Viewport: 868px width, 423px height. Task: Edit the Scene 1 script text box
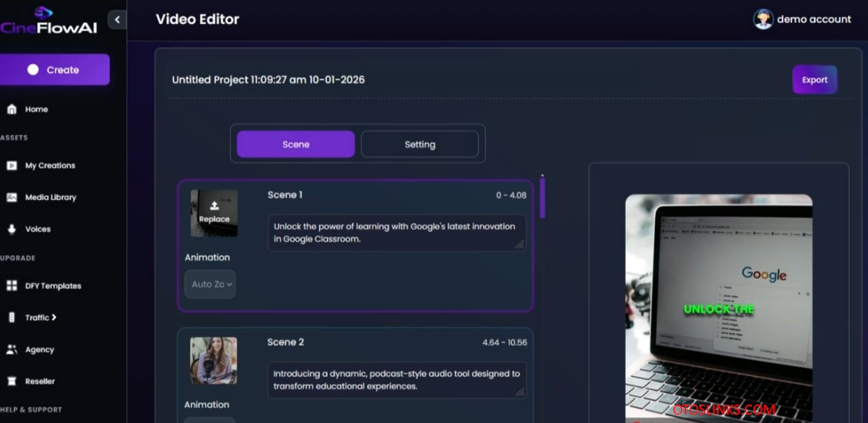397,233
